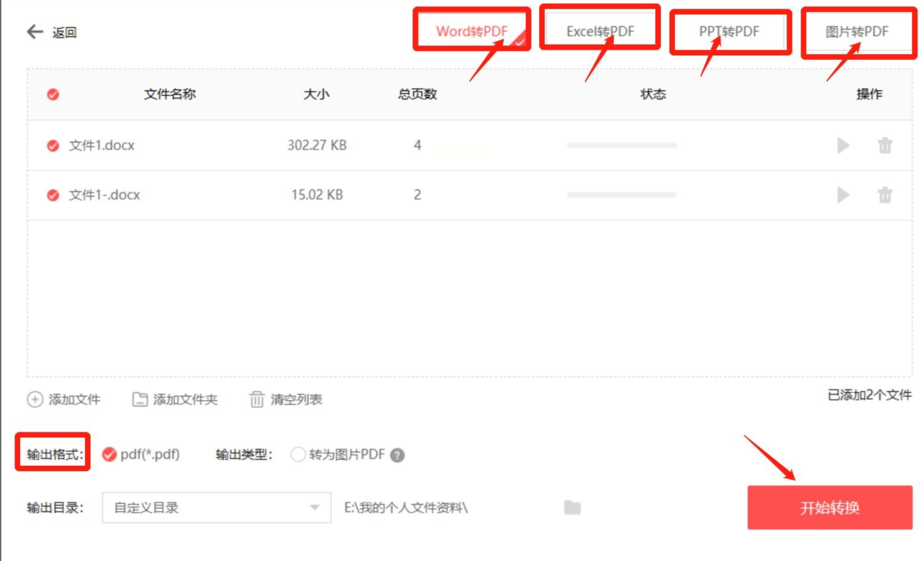Image resolution: width=924 pixels, height=561 pixels.
Task: Delete 文件1.docx with its trash icon
Action: (x=885, y=146)
